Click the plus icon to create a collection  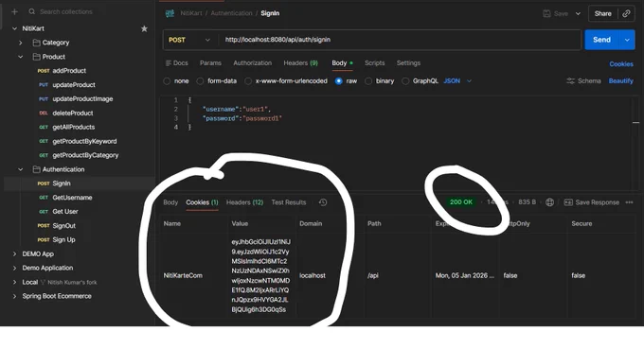click(x=14, y=12)
